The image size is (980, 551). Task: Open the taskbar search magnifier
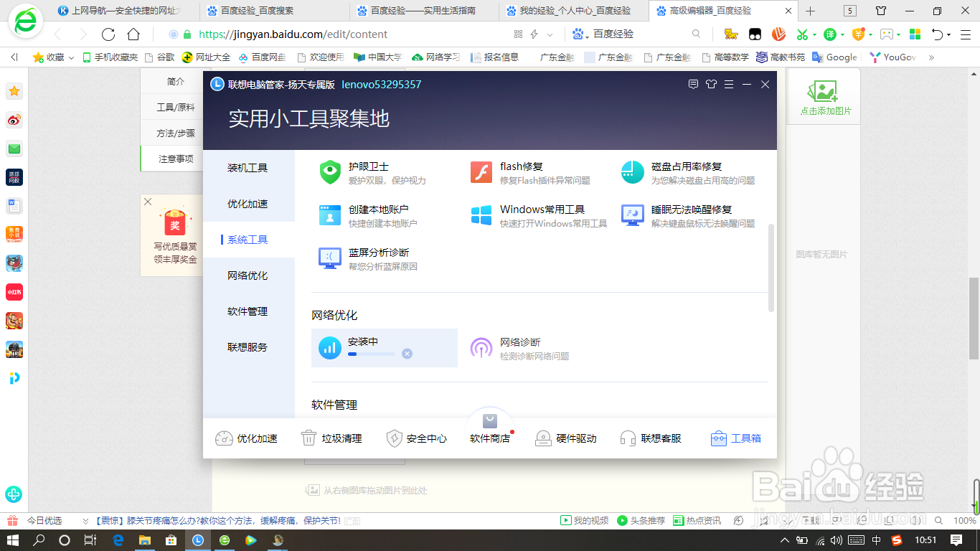[x=39, y=540]
